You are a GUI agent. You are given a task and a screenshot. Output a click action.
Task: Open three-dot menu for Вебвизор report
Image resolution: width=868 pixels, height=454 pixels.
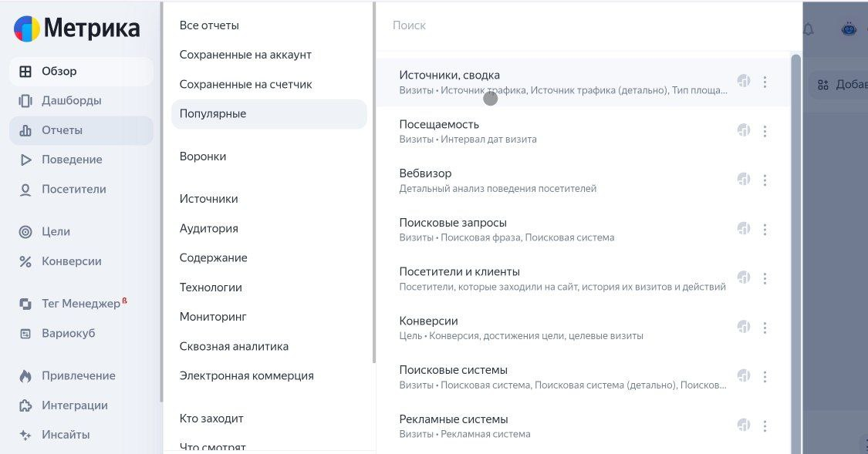[x=765, y=180]
